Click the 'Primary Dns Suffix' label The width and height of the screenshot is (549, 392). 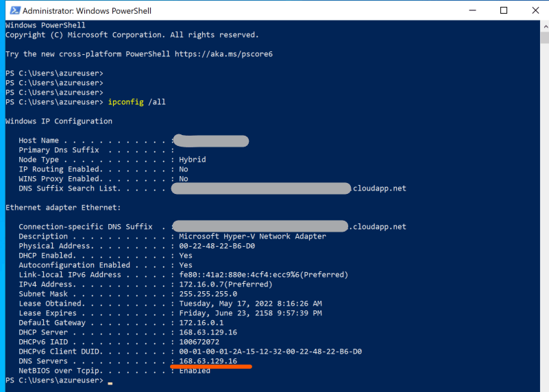[59, 150]
